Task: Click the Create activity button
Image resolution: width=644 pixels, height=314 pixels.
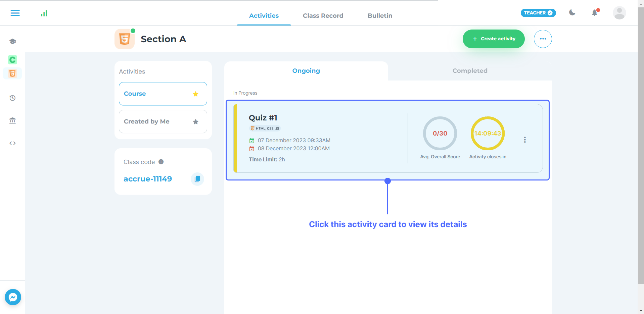Action: 493,39
